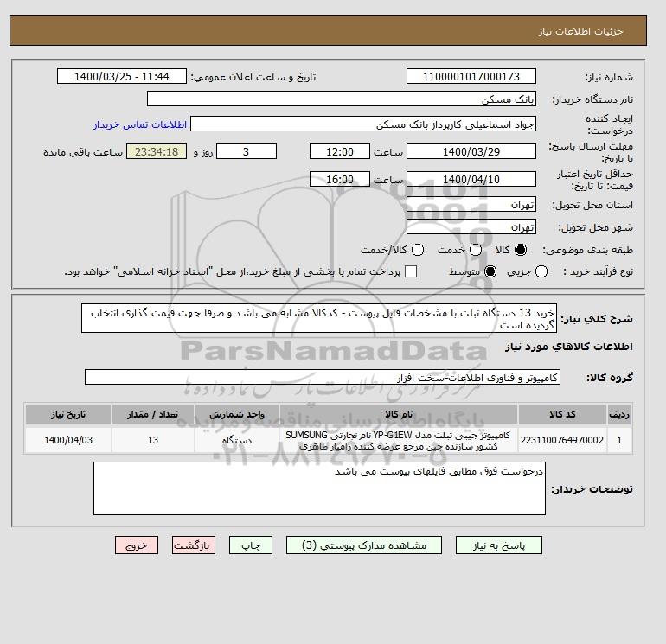Choose the جزیی purchase type
The width and height of the screenshot is (666, 644).
tap(541, 271)
